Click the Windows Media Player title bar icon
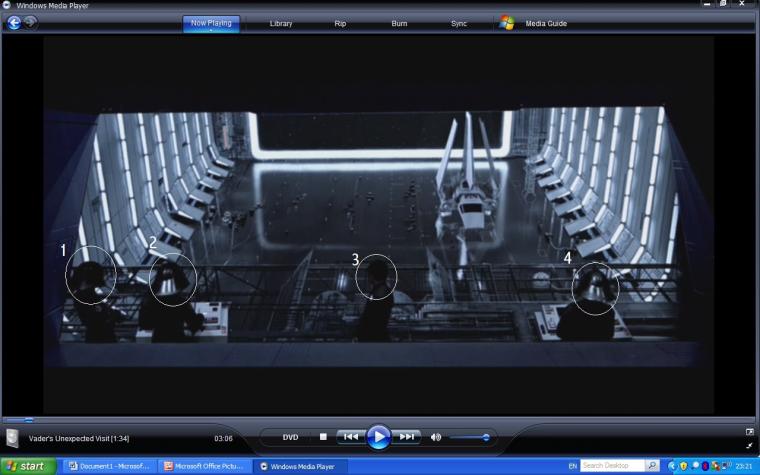The height and width of the screenshot is (475, 760). pos(6,5)
